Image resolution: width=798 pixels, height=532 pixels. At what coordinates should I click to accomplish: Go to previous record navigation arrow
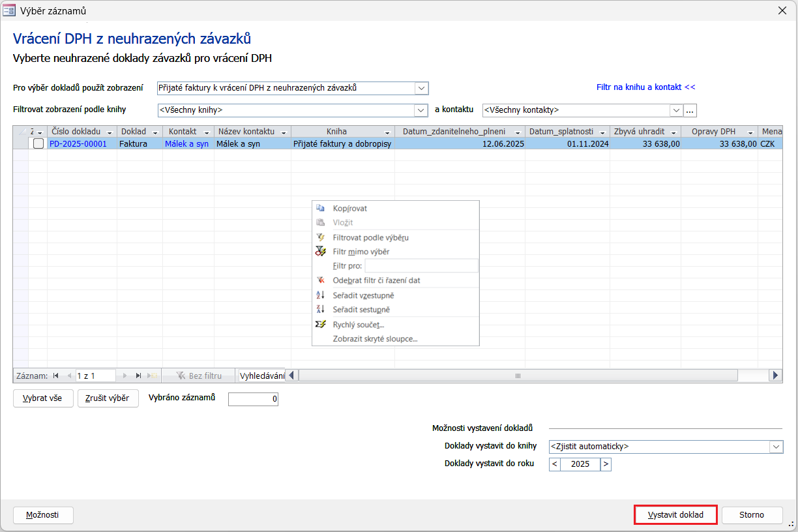pos(69,376)
